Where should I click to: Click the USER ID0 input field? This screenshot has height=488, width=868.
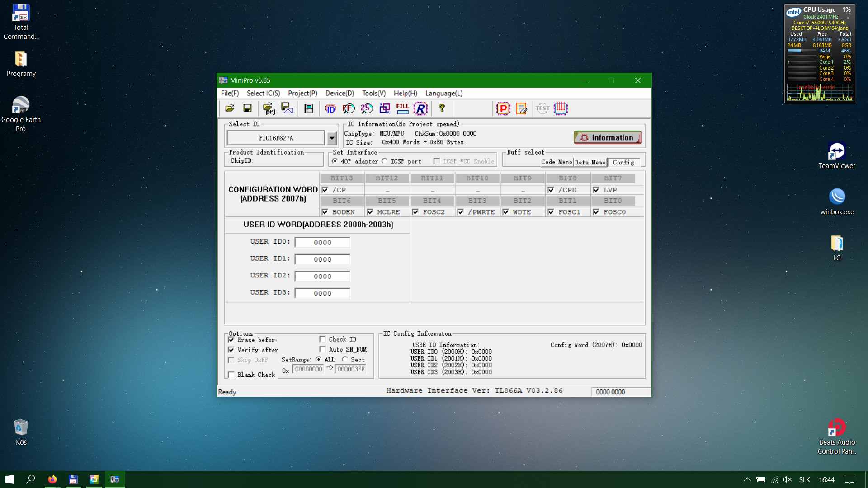coord(322,243)
